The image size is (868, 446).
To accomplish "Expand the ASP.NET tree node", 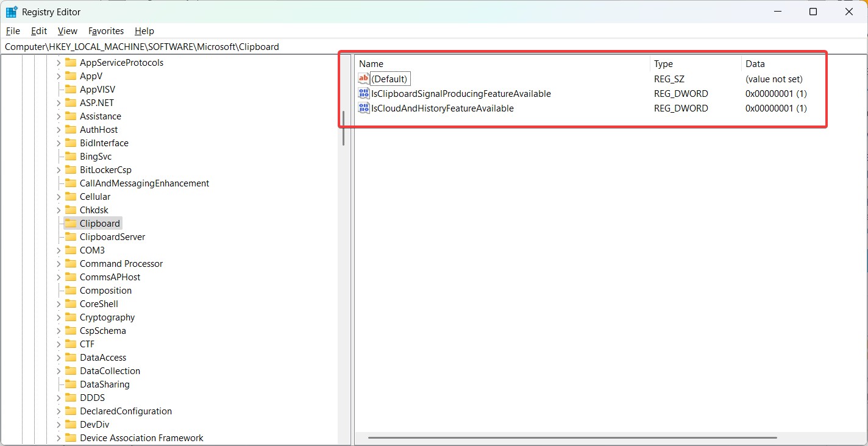I will click(x=59, y=102).
